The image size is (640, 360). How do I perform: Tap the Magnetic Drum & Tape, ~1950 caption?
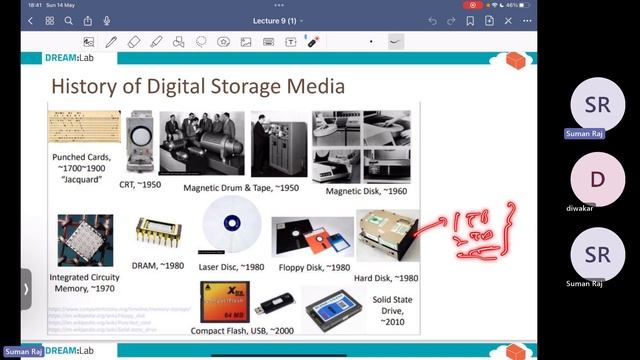click(x=241, y=188)
